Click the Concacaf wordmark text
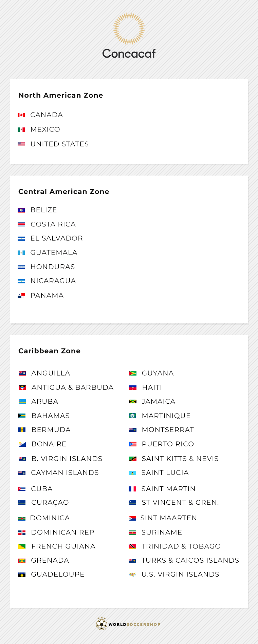 pos(129,54)
